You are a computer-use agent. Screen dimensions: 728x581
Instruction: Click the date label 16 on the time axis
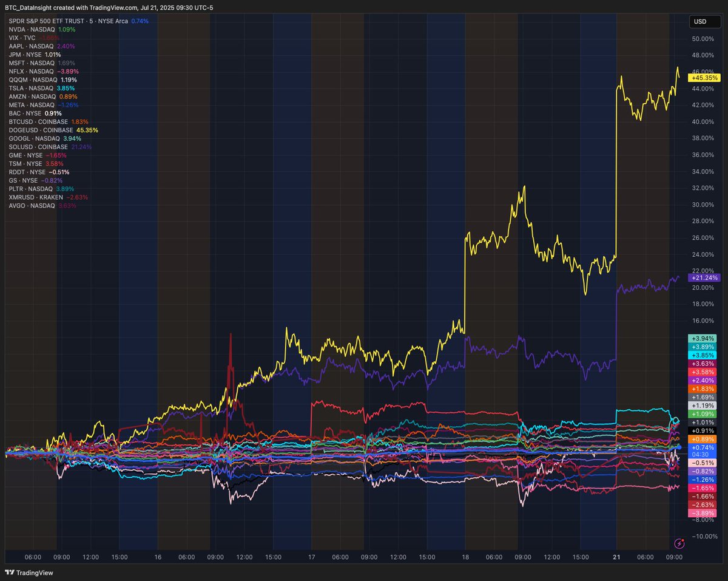(x=157, y=557)
